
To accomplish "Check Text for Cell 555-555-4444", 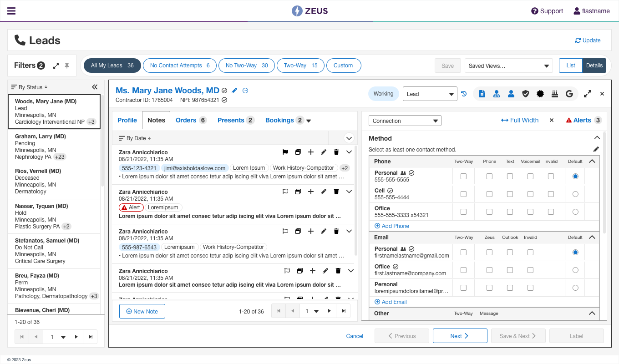I will 510,194.
